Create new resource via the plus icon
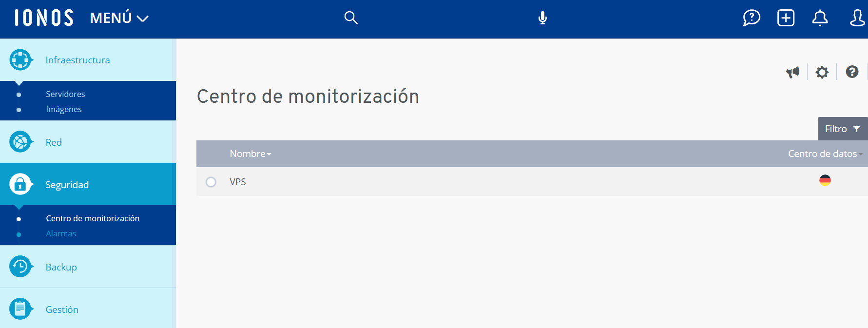 coord(786,18)
